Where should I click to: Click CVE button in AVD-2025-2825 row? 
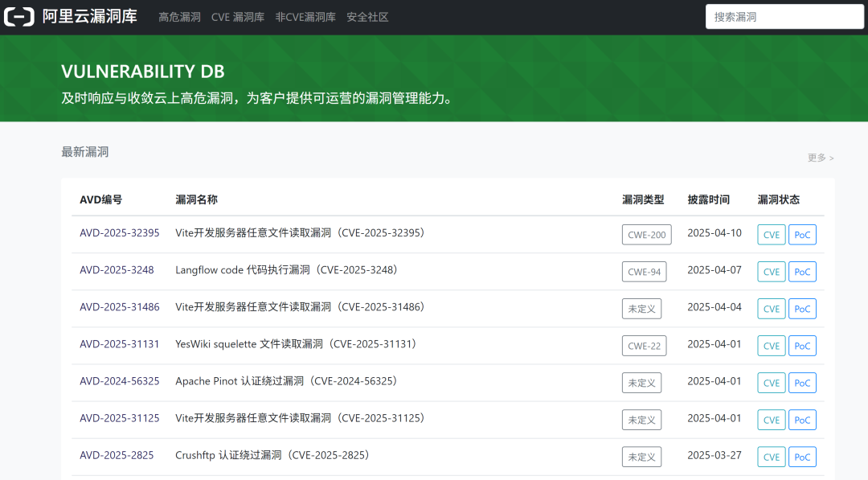click(771, 457)
